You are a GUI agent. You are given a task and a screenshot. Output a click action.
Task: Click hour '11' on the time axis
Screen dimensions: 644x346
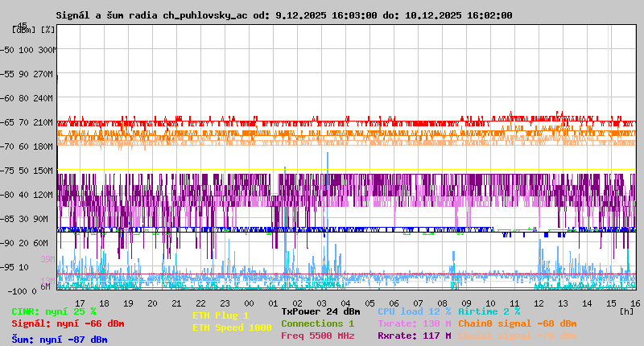(x=514, y=303)
